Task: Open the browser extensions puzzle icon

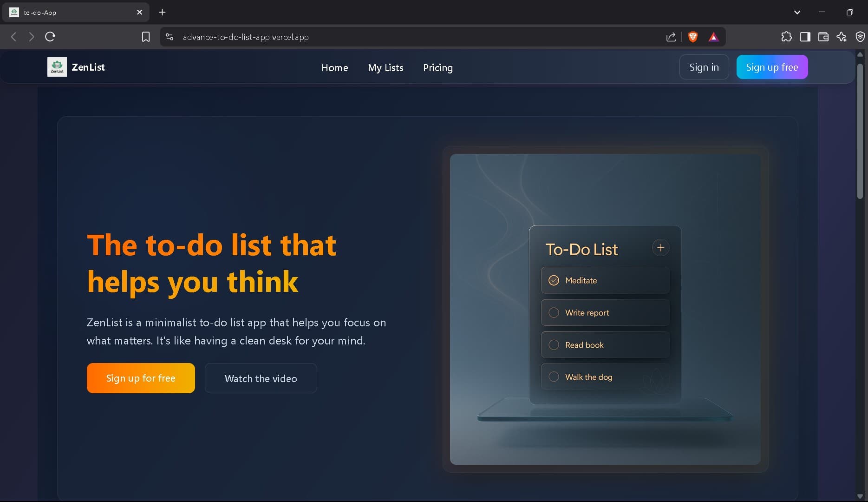Action: (x=786, y=37)
